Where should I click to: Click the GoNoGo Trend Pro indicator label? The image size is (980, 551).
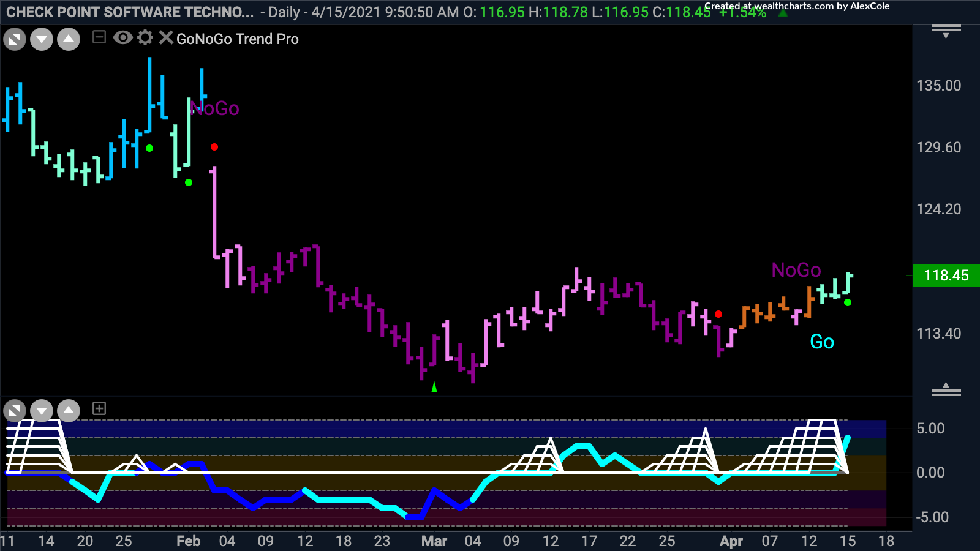238,39
